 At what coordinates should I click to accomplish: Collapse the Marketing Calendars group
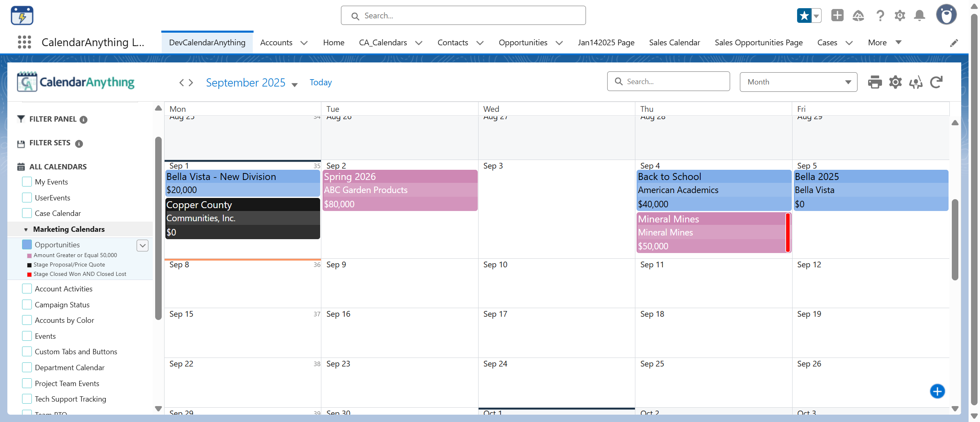[26, 229]
